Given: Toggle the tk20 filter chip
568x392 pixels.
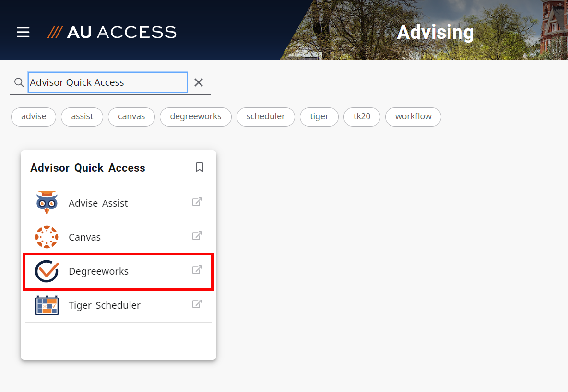Looking at the screenshot, I should click(362, 116).
